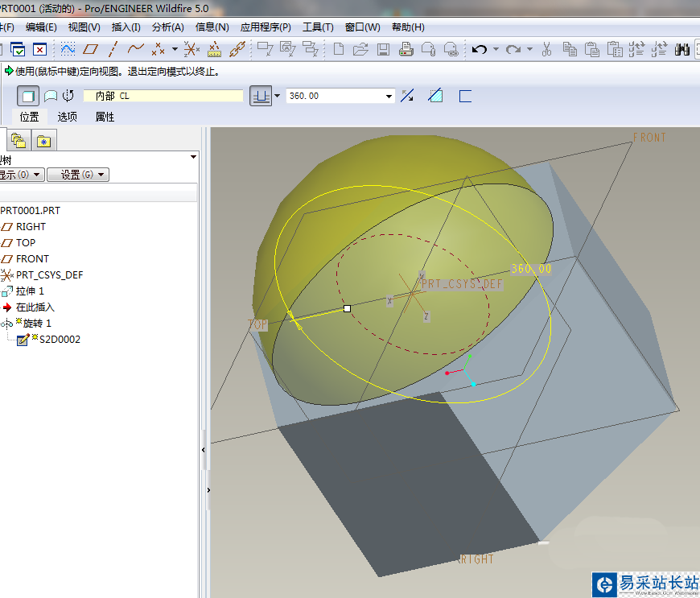700x598 pixels.
Task: Click the coordinate system tool icon
Action: [191, 48]
